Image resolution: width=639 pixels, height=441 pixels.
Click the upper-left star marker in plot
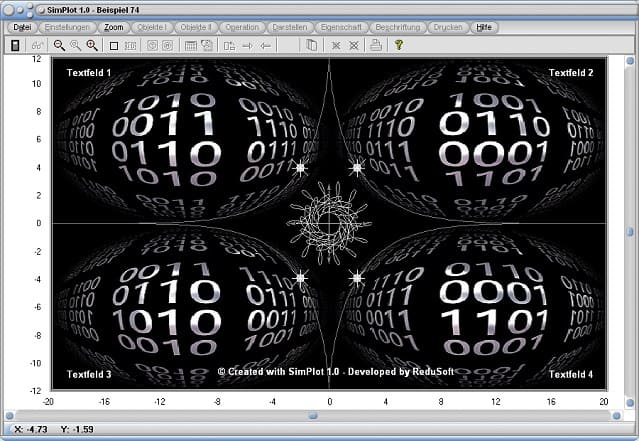tap(301, 167)
